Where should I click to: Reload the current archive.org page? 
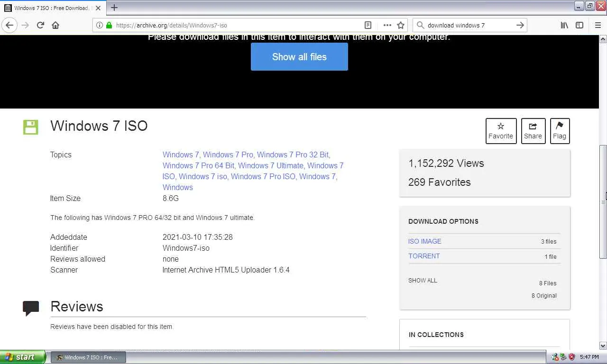[x=40, y=26]
